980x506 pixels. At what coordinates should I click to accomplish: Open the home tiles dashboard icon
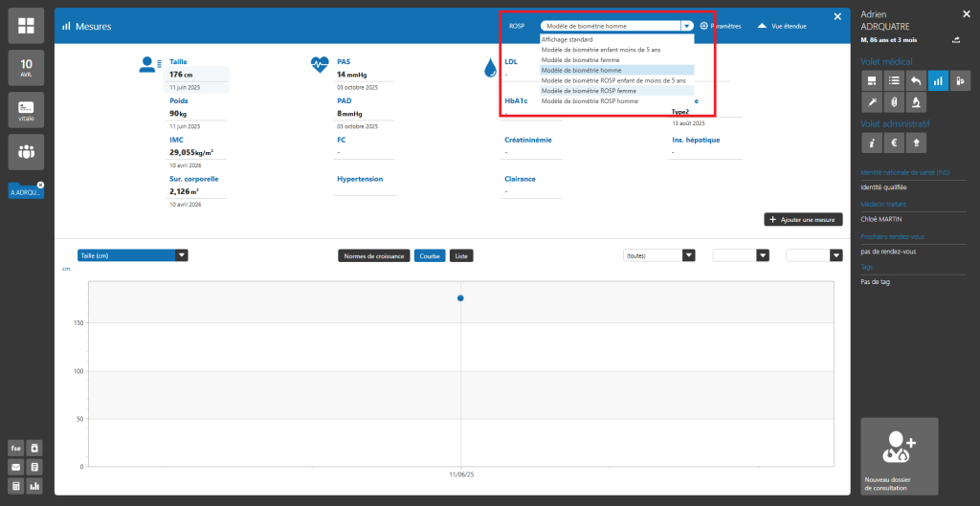26,27
